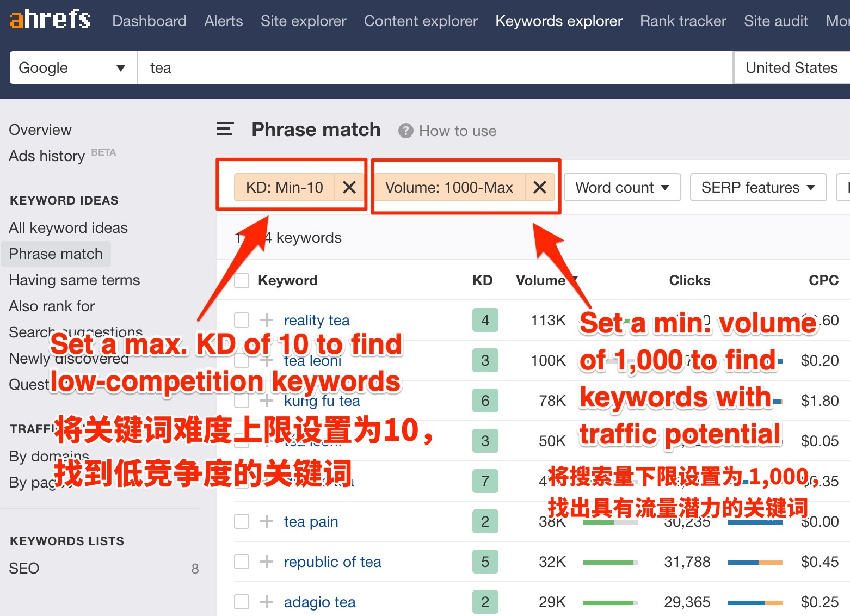Check the checkbox next to 'republic of tea'

pos(241,562)
